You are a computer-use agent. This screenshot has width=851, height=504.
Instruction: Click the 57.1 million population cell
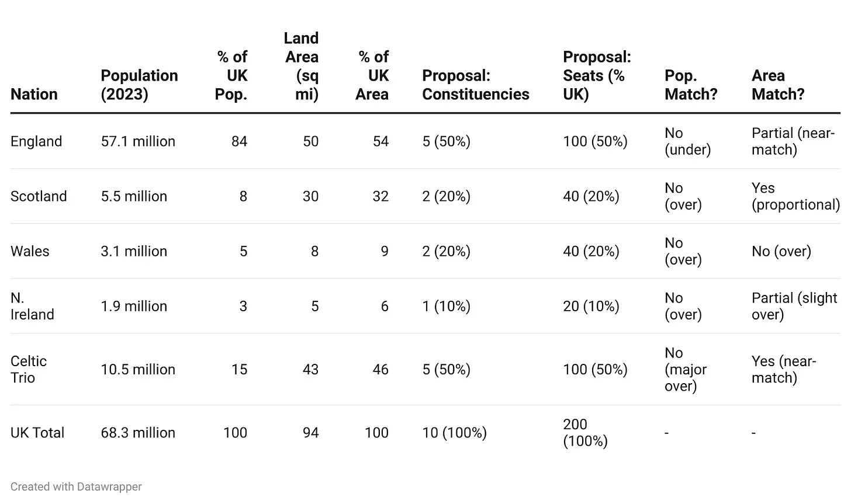(138, 141)
